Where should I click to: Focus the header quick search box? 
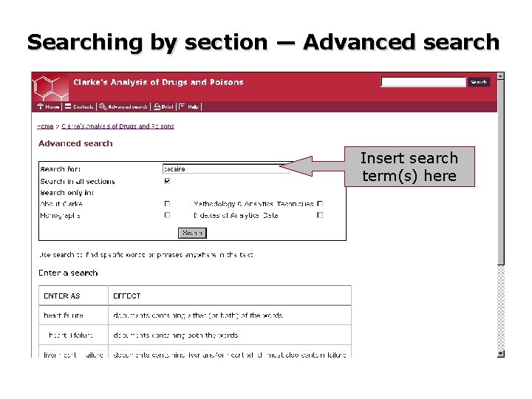[423, 82]
